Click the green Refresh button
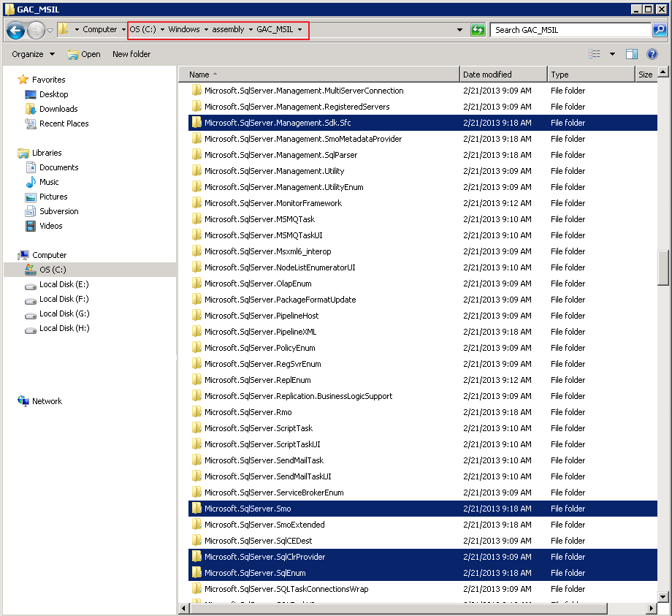 click(478, 30)
